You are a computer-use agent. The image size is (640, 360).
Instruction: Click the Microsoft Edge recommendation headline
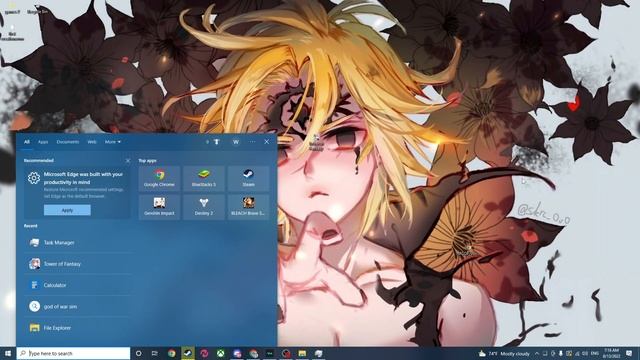tap(83, 178)
